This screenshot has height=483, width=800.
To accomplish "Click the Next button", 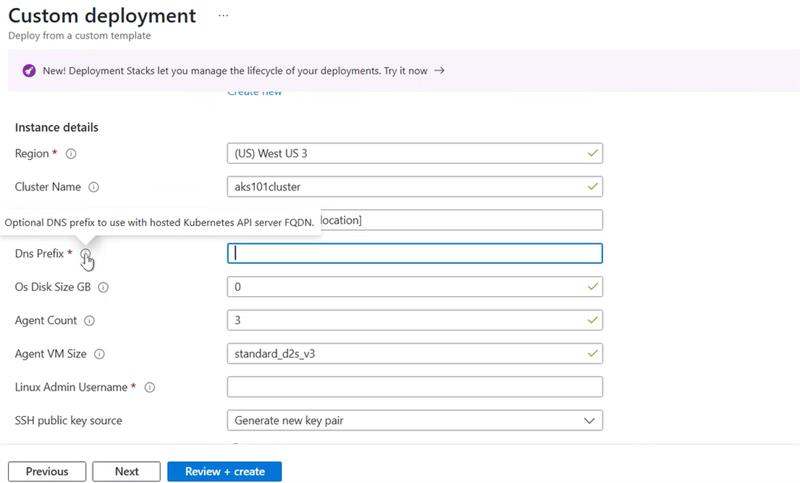I will (x=126, y=471).
